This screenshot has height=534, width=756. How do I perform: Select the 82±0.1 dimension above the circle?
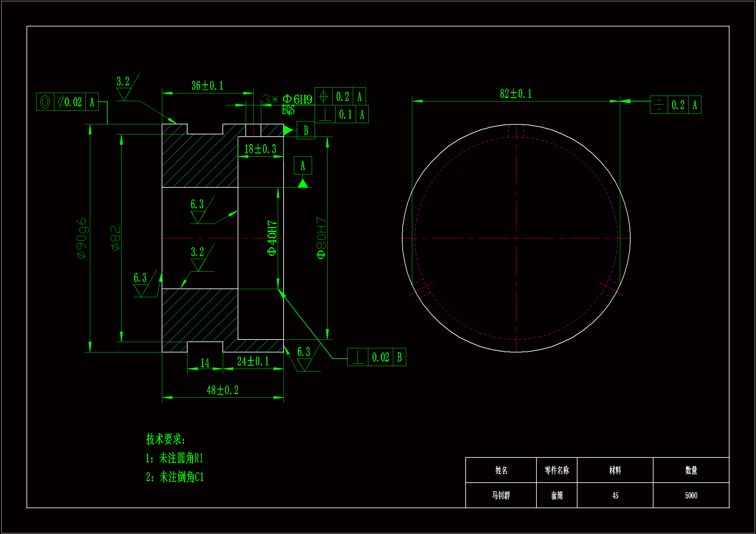(516, 94)
